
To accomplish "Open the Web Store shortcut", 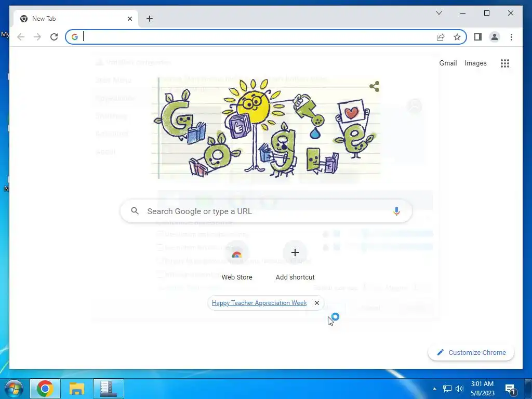I will [x=237, y=261].
